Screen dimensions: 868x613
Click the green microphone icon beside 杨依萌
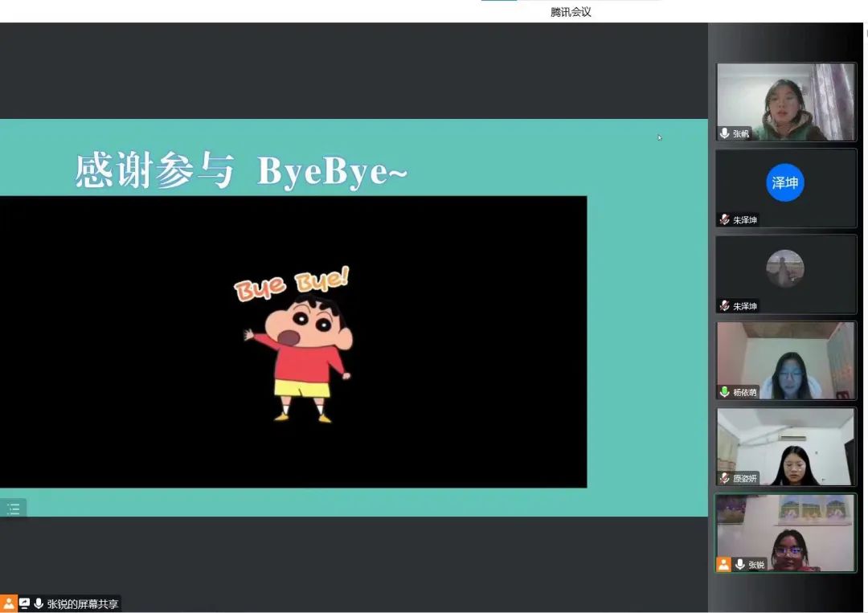(x=725, y=392)
